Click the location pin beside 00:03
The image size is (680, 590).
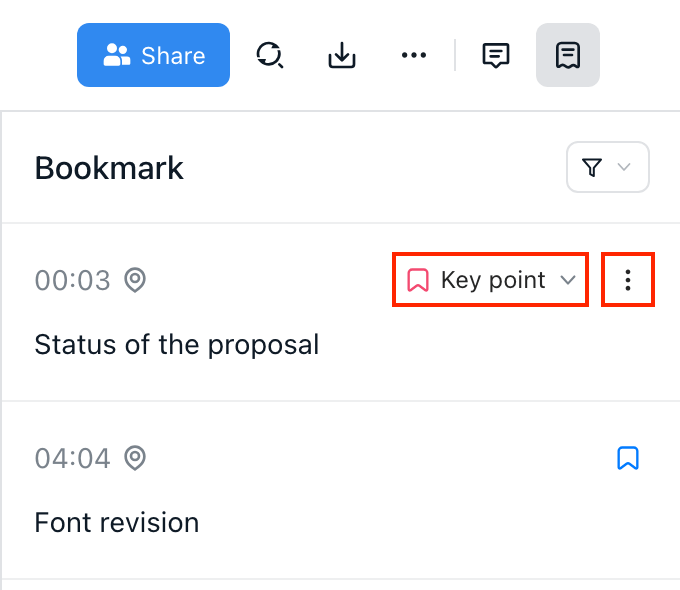point(135,280)
